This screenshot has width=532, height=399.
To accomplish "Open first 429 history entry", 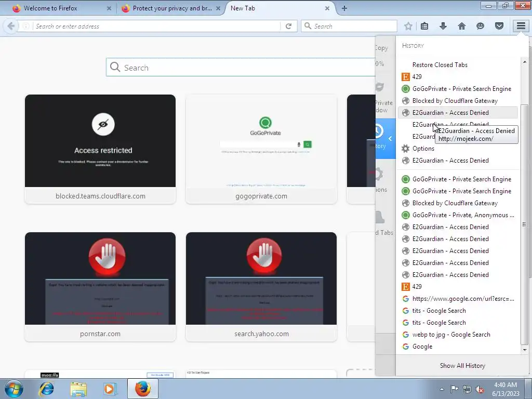I will [458, 77].
